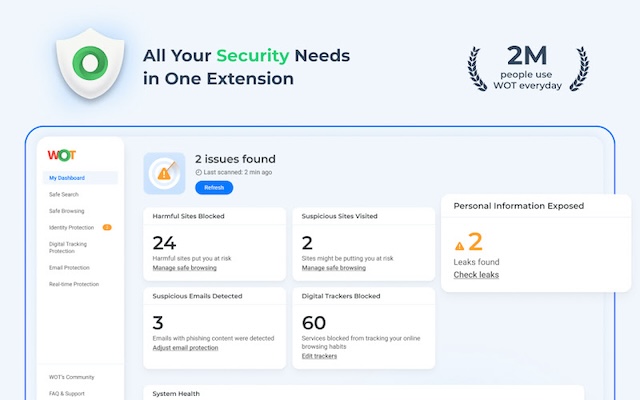Click Services blocked from tracking description

coord(361,342)
